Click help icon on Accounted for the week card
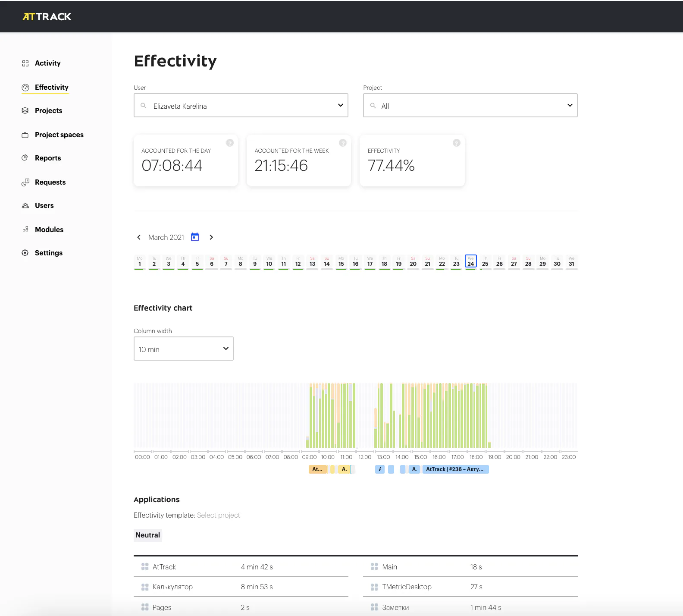This screenshot has height=616, width=683. (343, 143)
